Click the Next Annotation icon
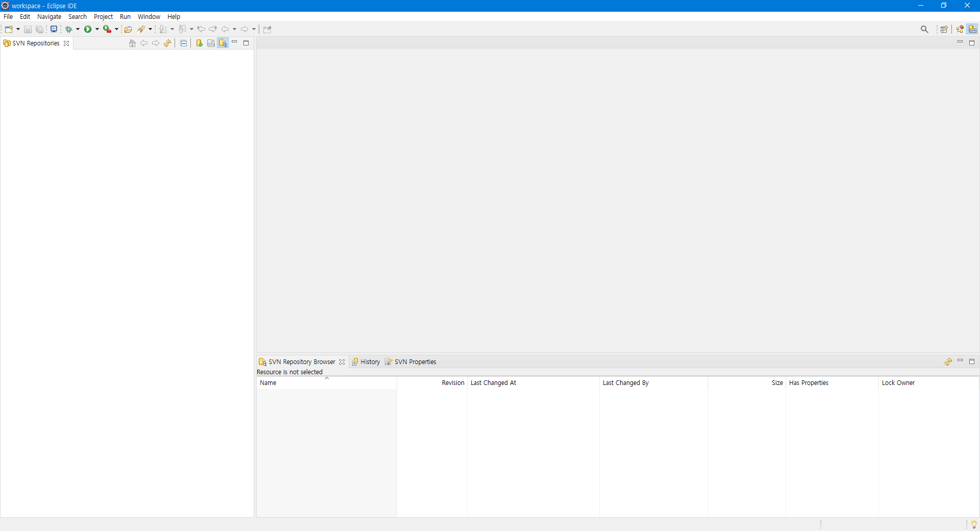 tap(163, 29)
